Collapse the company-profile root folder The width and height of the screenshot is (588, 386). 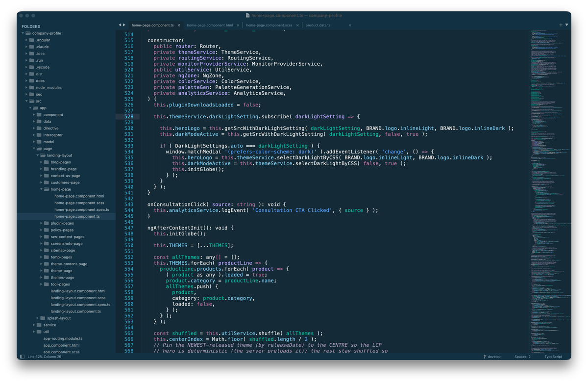[23, 33]
